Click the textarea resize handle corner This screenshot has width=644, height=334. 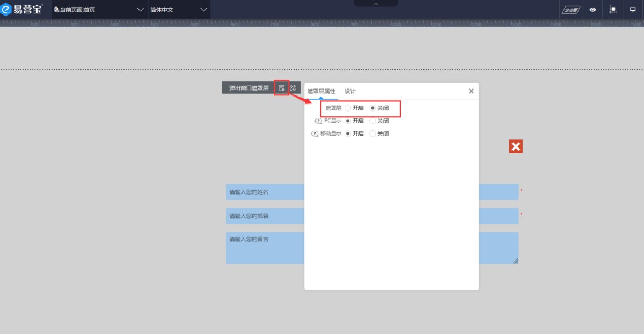tap(515, 261)
